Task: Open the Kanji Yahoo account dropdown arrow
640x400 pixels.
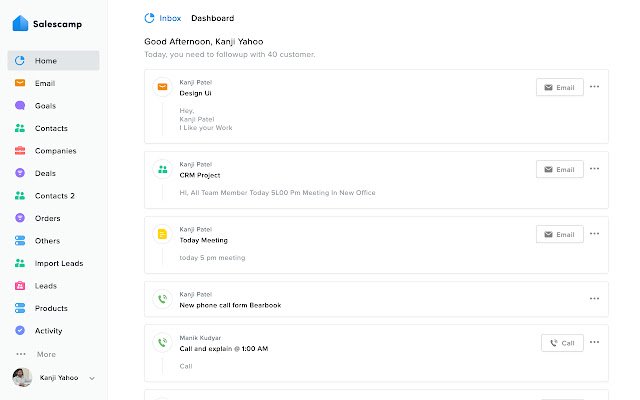Action: coord(92,378)
